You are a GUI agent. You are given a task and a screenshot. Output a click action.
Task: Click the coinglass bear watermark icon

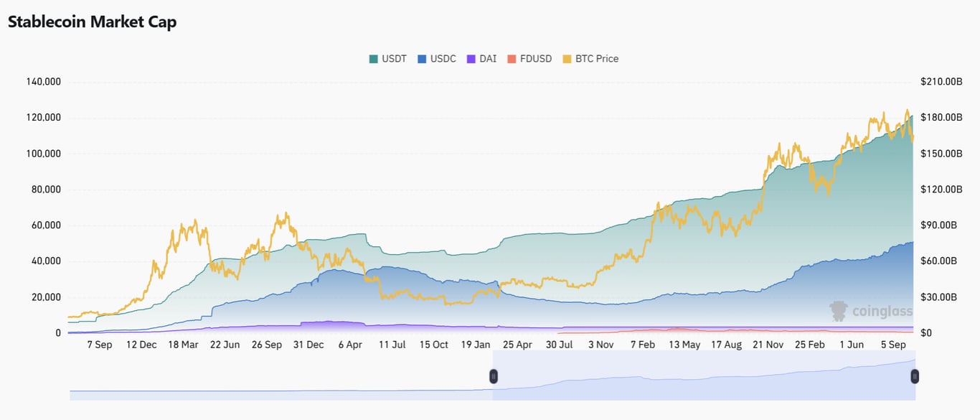coord(838,311)
